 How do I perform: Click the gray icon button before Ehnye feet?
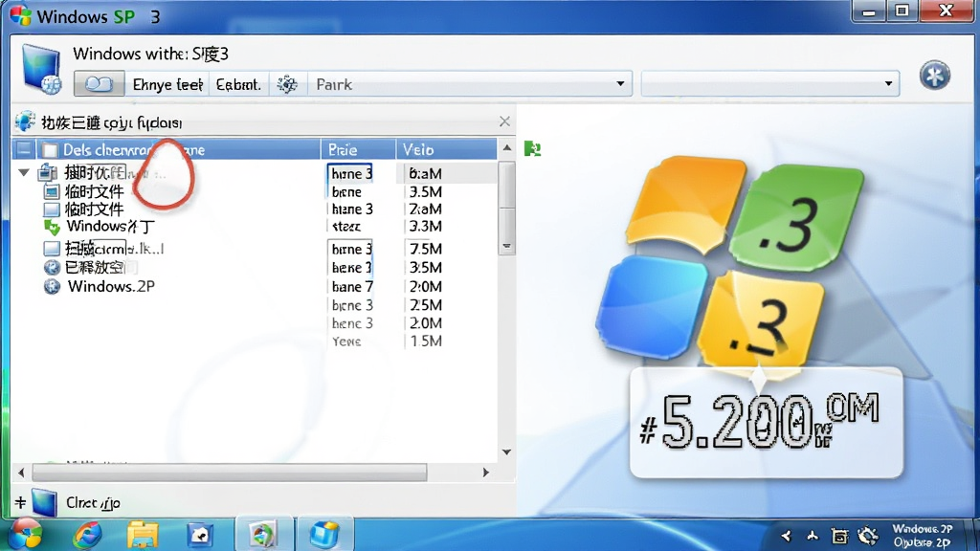pyautogui.click(x=99, y=84)
